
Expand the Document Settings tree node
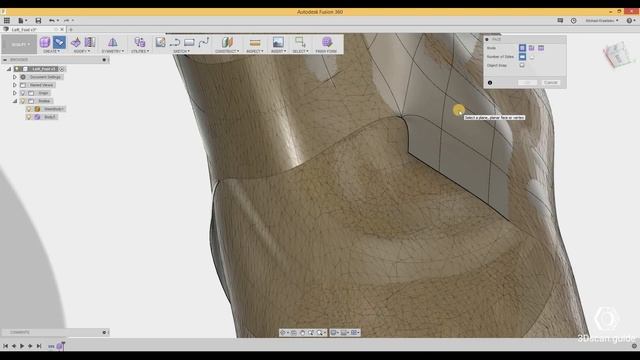click(x=15, y=77)
